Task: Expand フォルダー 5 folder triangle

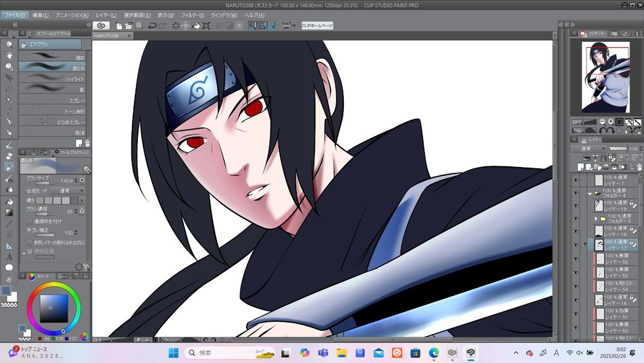Action: 596,219
